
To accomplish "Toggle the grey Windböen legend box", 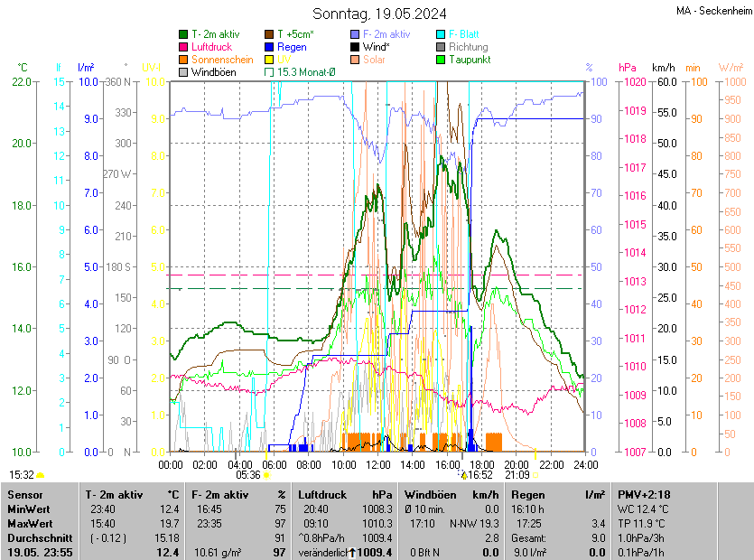I will click(184, 72).
